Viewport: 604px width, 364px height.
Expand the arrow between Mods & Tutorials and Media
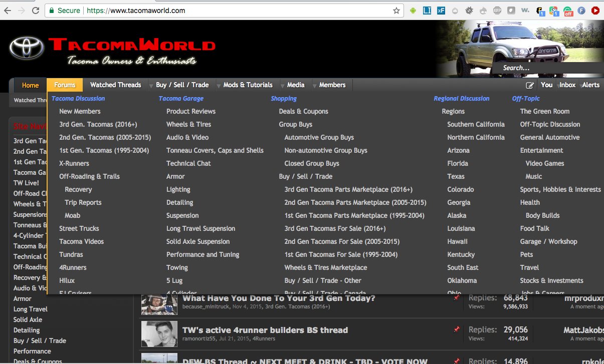(283, 86)
